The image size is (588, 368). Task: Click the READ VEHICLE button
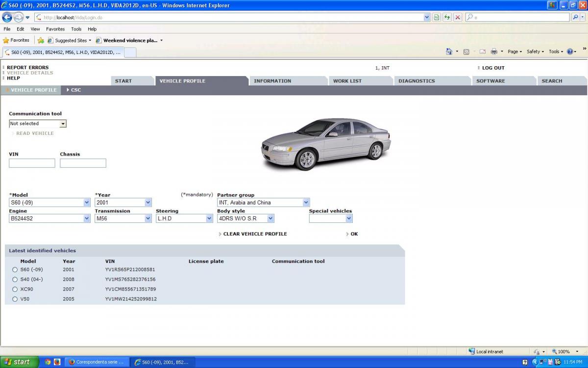(35, 133)
